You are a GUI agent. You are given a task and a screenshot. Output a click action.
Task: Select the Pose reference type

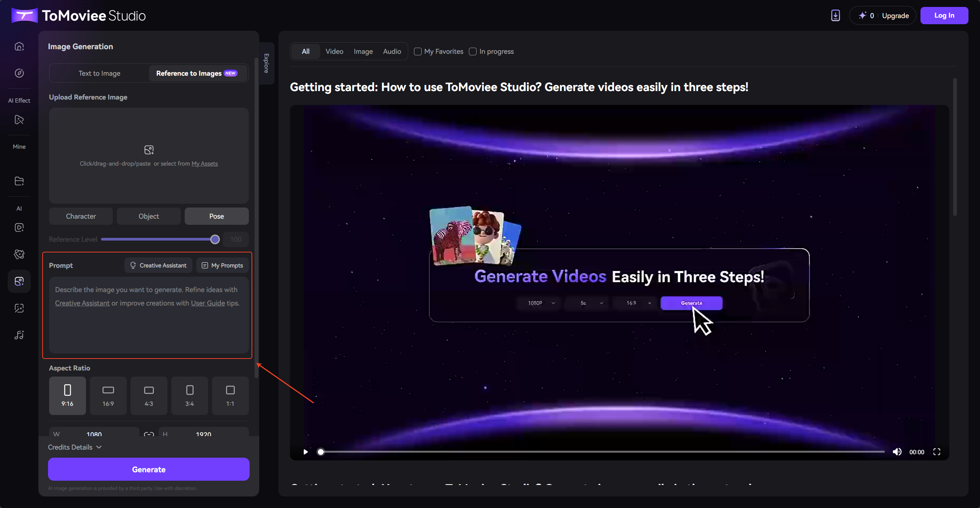(217, 216)
